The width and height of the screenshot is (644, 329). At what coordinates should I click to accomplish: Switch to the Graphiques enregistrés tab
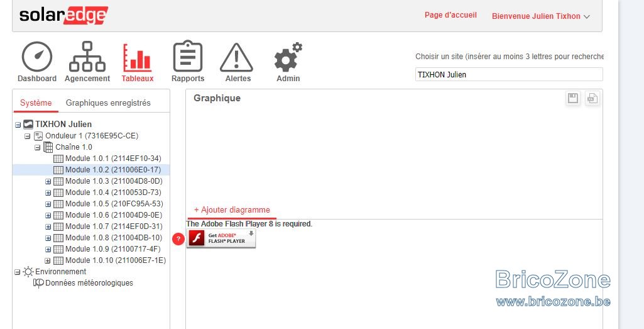pos(108,103)
